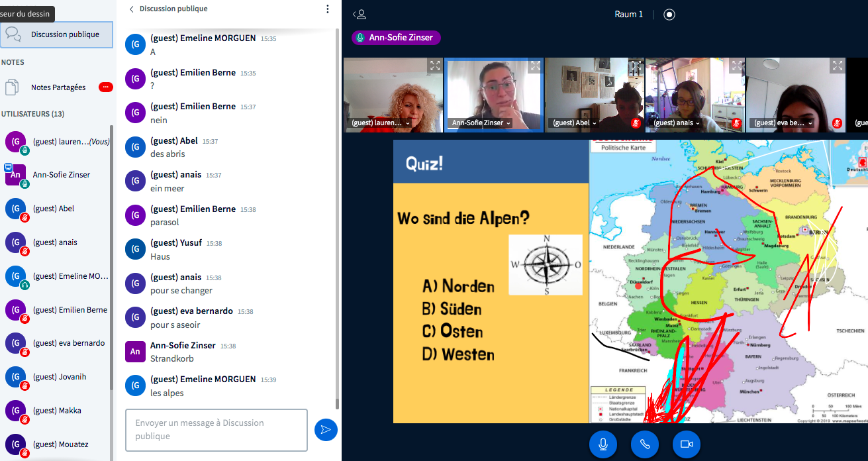The width and height of the screenshot is (868, 461).
Task: Open the Discussion publique chat in sidebar
Action: 56,34
